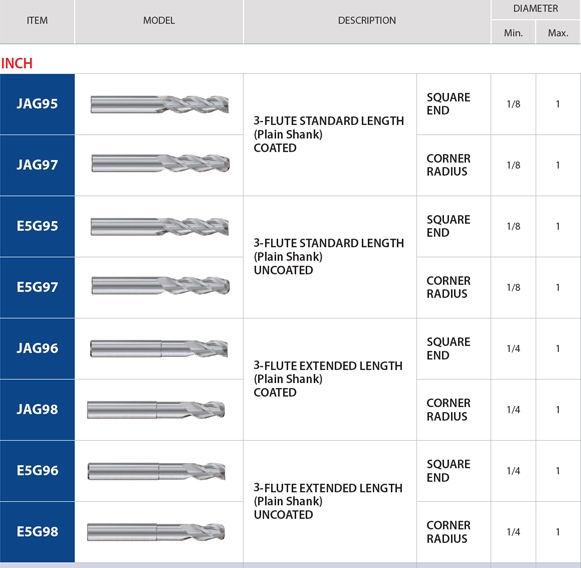
Task: Select the E5G97 item cell
Action: click(37, 288)
